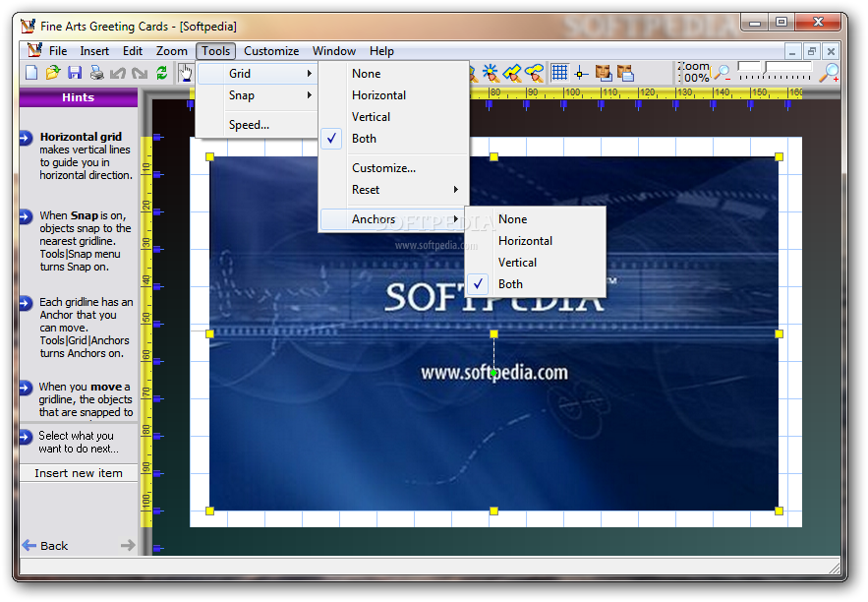Click the New document toolbar icon

point(31,73)
